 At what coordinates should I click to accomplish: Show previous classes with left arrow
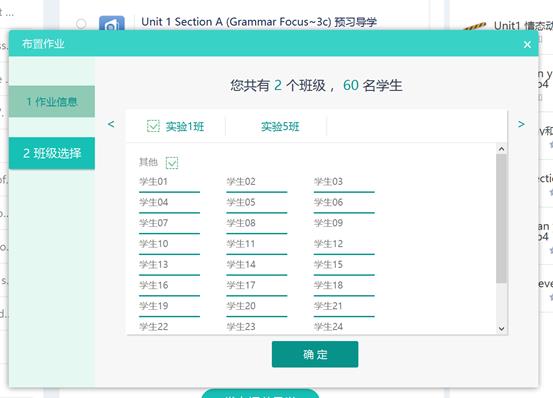click(x=111, y=124)
